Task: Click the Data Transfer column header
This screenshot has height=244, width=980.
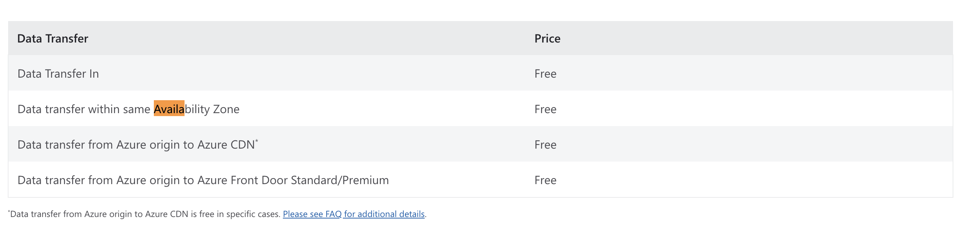Action: (53, 38)
